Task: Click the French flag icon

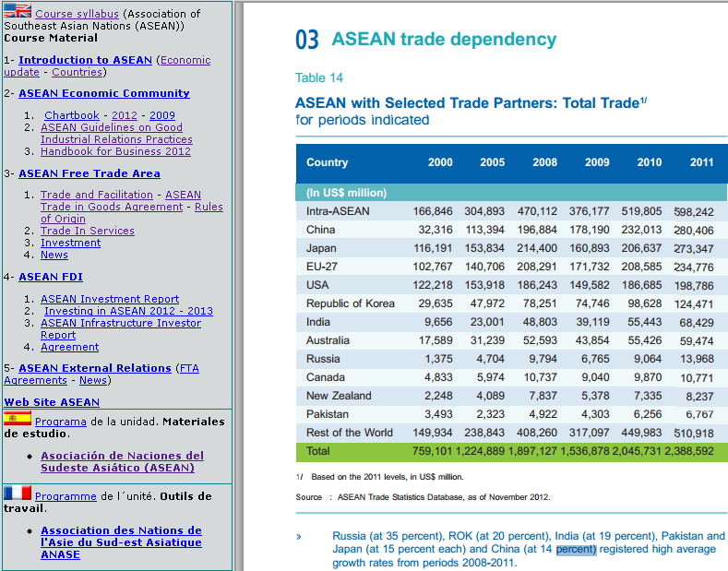Action: click(x=18, y=493)
